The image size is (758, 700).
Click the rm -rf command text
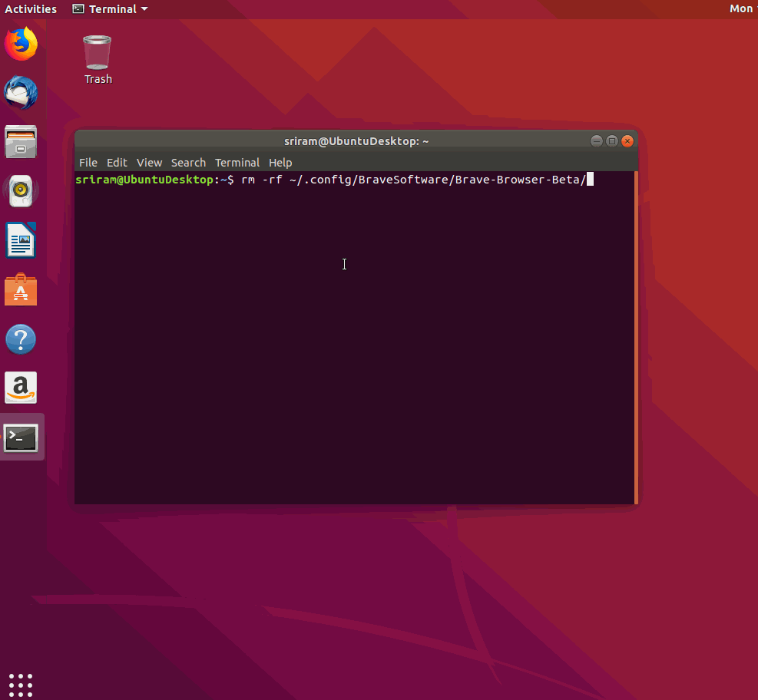413,180
